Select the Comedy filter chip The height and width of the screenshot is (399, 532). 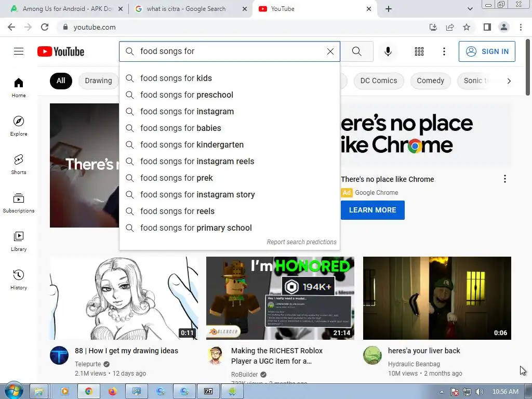tap(430, 81)
